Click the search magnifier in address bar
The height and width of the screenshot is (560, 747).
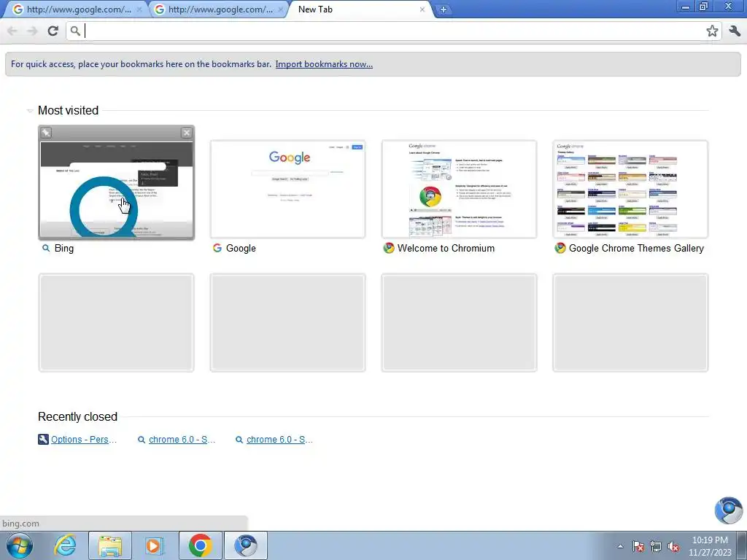[75, 31]
